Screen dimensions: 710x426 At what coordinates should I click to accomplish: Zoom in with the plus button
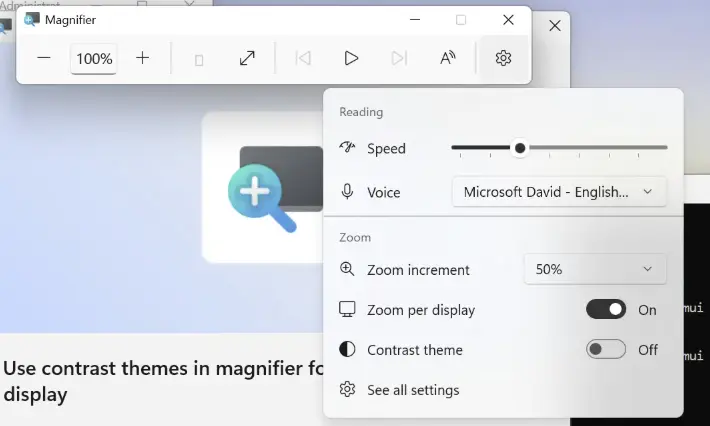(143, 58)
